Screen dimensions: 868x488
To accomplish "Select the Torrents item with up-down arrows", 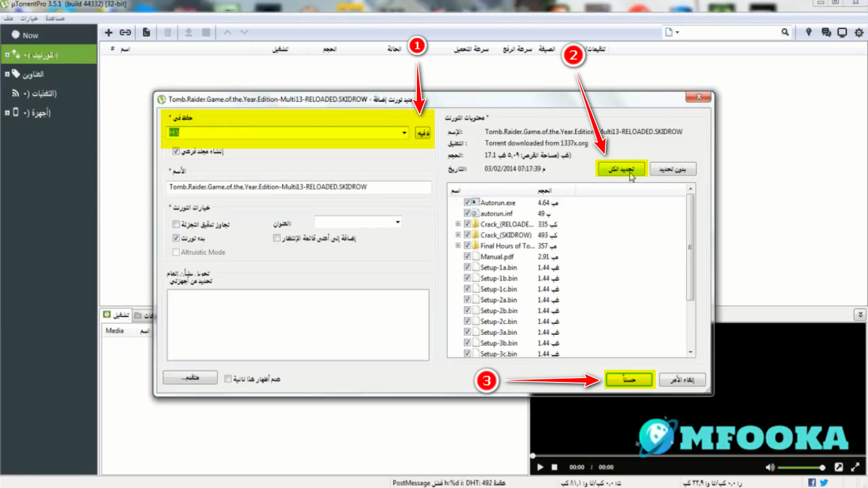I will pyautogui.click(x=48, y=55).
